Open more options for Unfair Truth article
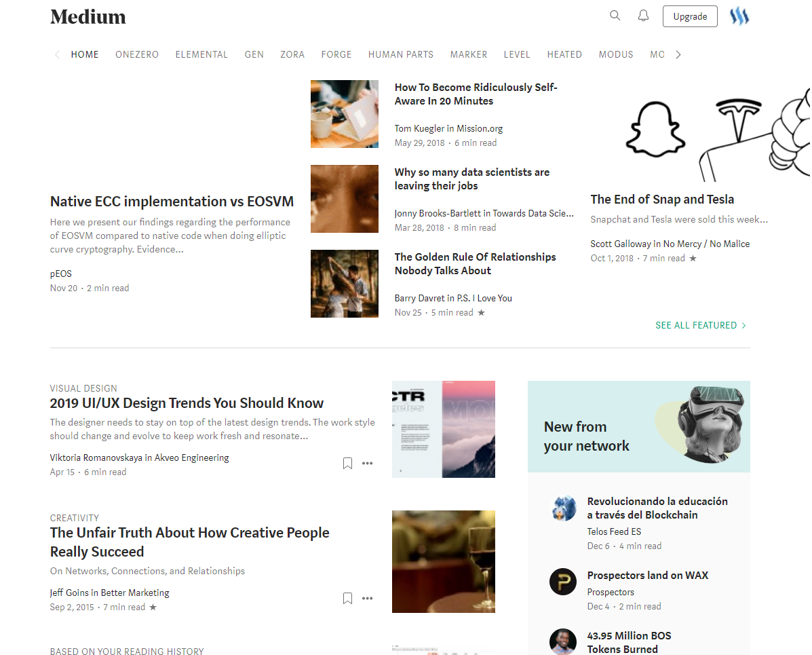The image size is (812, 655). tap(368, 599)
